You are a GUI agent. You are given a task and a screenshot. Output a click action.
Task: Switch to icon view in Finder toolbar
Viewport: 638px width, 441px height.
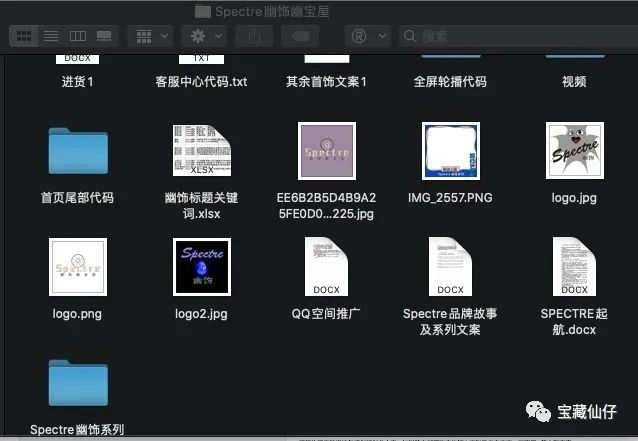tap(24, 36)
